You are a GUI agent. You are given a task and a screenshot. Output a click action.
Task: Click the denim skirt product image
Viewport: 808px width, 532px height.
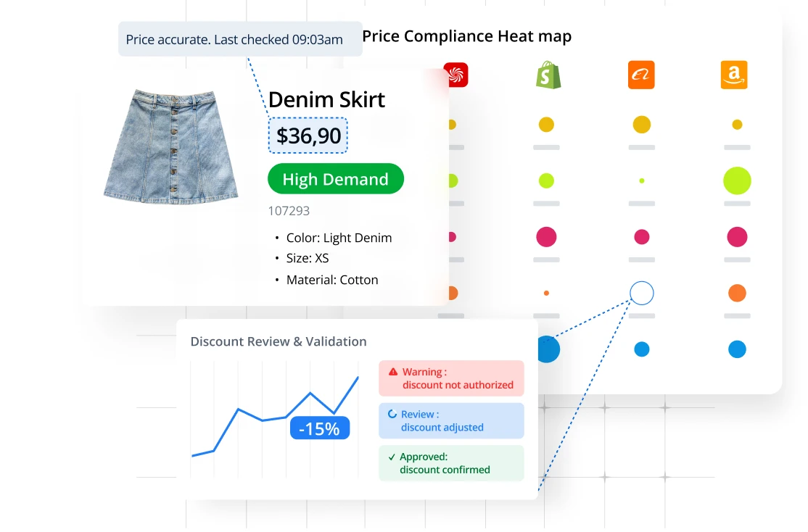point(171,146)
